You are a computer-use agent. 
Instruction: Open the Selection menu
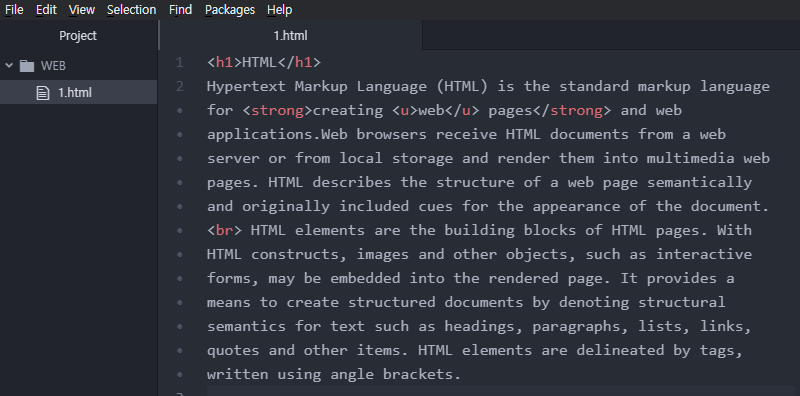click(132, 10)
